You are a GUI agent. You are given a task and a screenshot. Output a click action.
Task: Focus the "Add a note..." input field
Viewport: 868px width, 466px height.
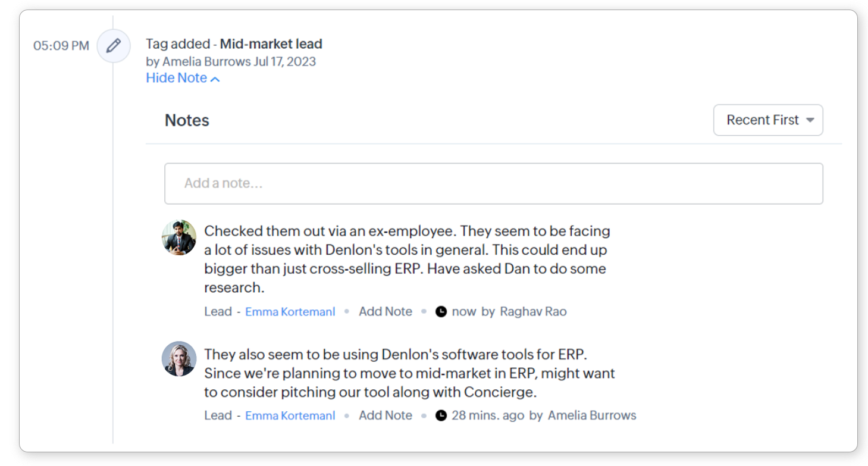(x=493, y=183)
